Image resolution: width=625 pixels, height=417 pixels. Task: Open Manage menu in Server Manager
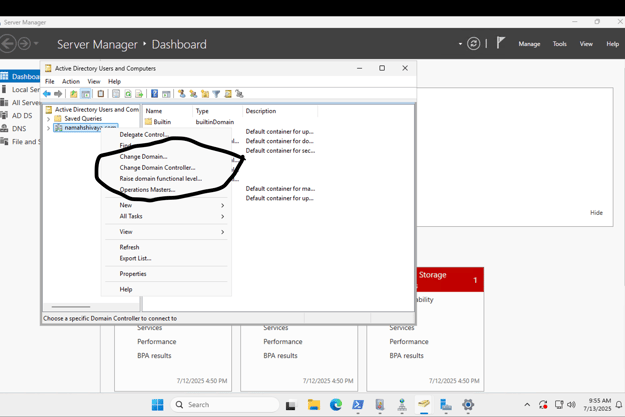pos(529,44)
